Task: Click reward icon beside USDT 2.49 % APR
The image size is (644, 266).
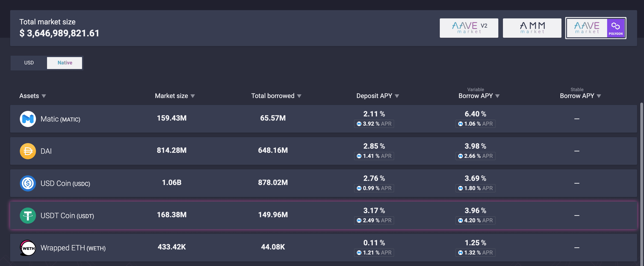Action: pyautogui.click(x=359, y=220)
